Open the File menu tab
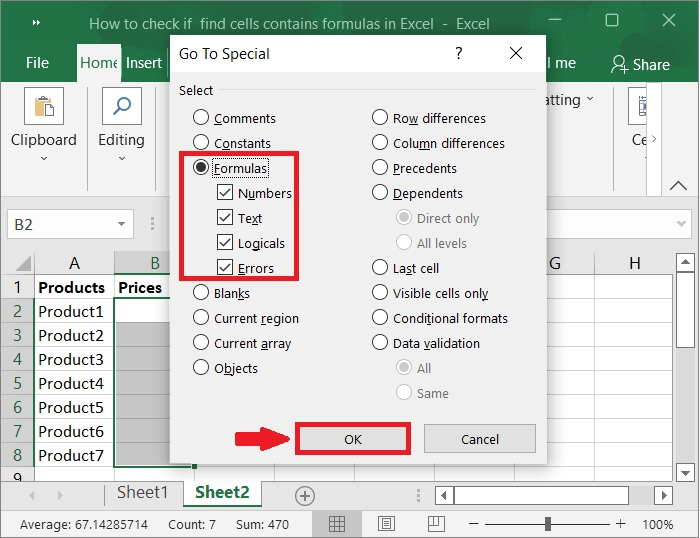The width and height of the screenshot is (700, 538). (x=37, y=63)
